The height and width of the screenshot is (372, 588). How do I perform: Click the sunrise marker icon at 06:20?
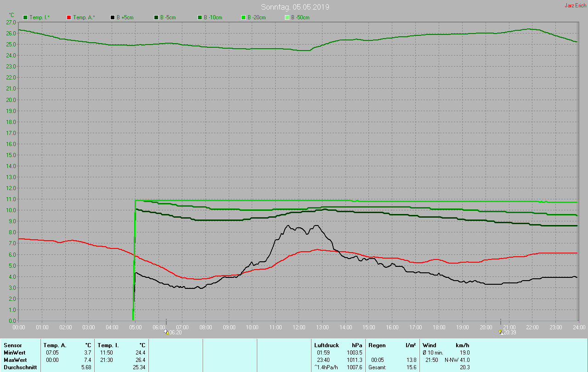coord(166,332)
